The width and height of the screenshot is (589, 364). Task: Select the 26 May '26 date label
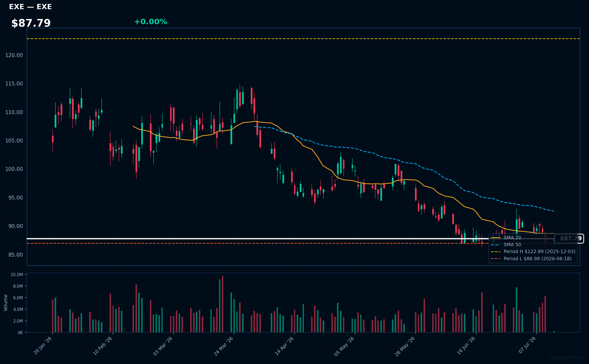point(405,346)
